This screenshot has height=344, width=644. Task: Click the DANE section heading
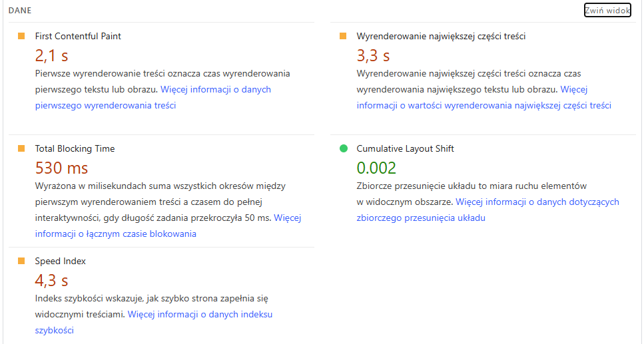pyautogui.click(x=20, y=11)
